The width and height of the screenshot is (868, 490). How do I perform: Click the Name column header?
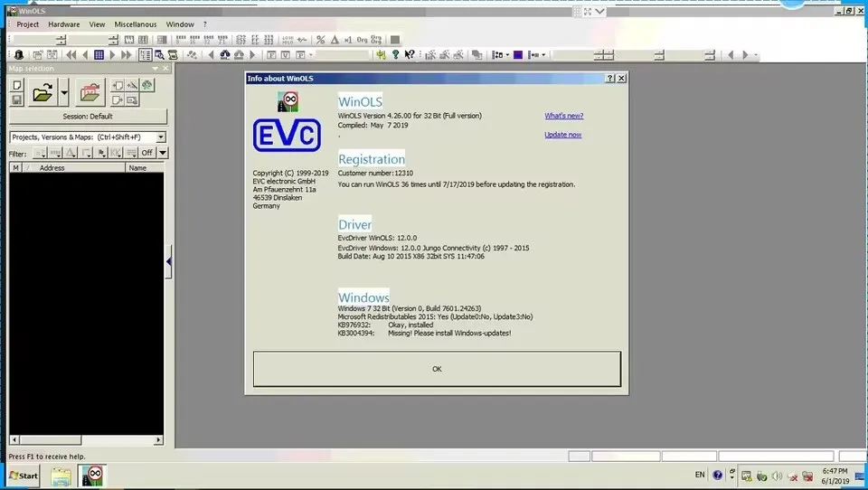pyautogui.click(x=145, y=168)
